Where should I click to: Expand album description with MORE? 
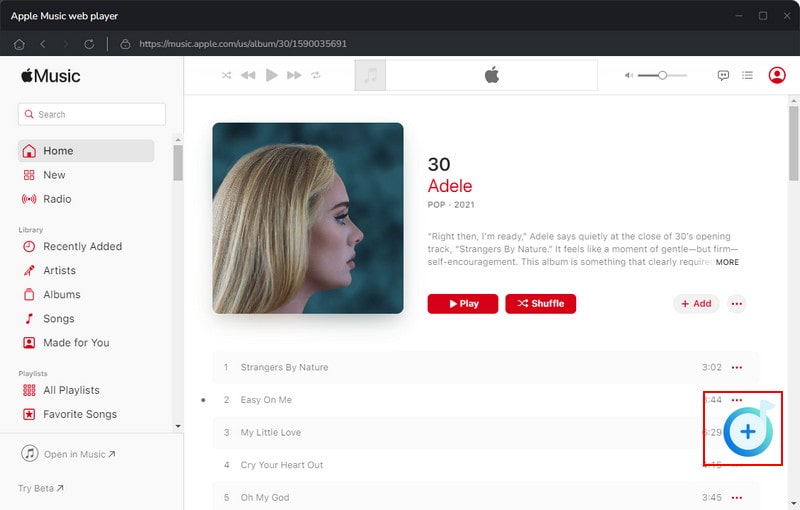727,262
